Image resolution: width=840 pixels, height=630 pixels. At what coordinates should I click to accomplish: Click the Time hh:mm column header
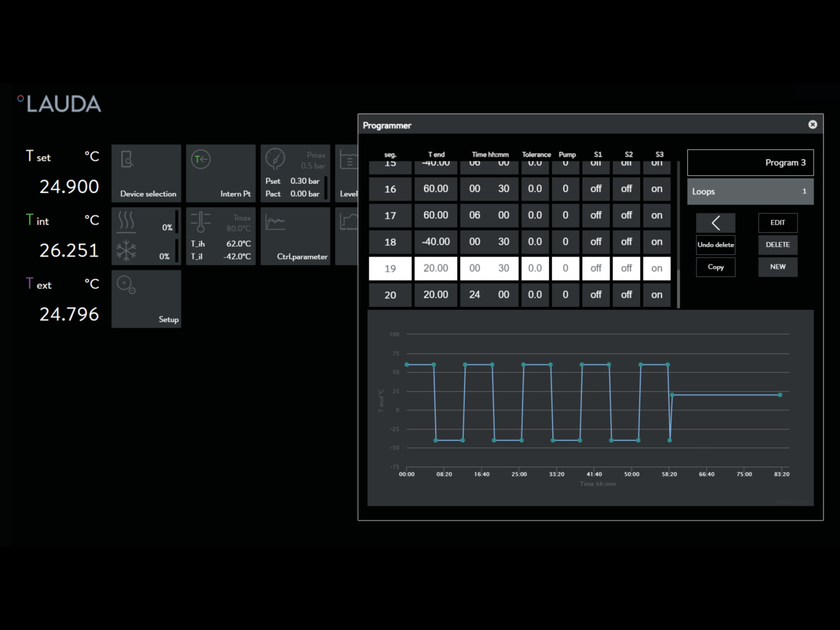pos(490,155)
